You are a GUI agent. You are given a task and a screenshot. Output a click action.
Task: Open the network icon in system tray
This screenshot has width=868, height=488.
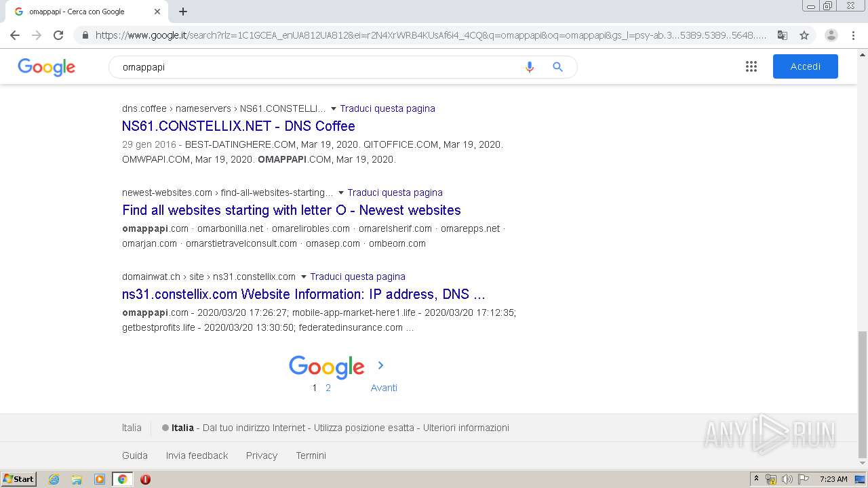tap(771, 479)
